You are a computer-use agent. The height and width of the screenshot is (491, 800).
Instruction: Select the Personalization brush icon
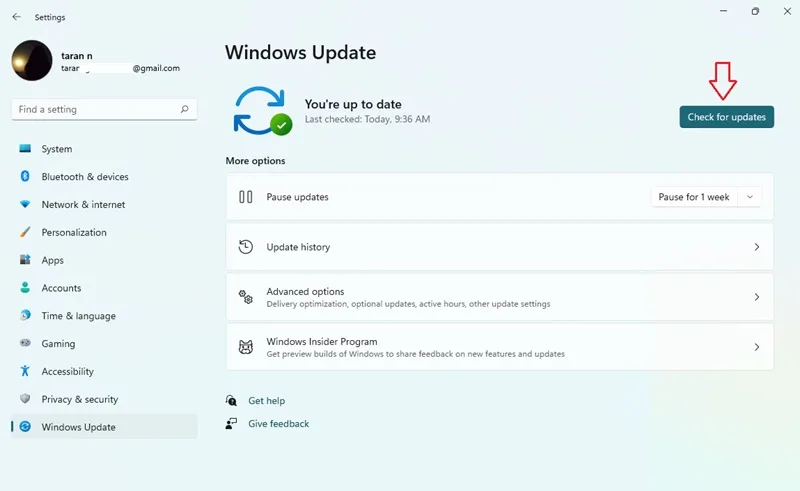[24, 232]
